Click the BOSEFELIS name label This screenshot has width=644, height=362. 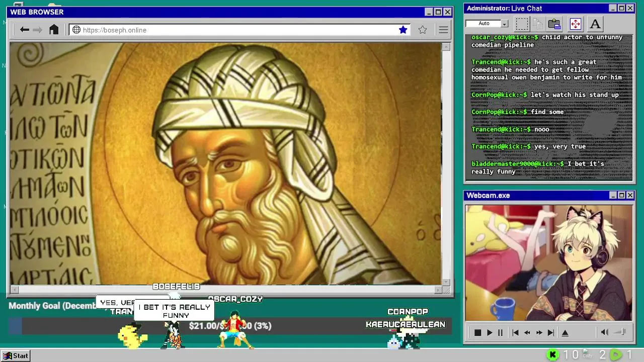(176, 286)
